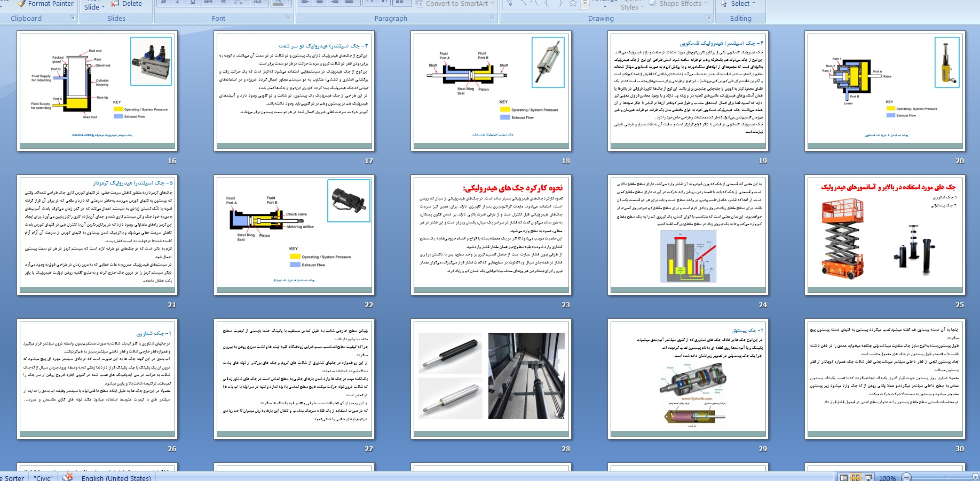Select slide 28 thumbnail

click(x=491, y=379)
